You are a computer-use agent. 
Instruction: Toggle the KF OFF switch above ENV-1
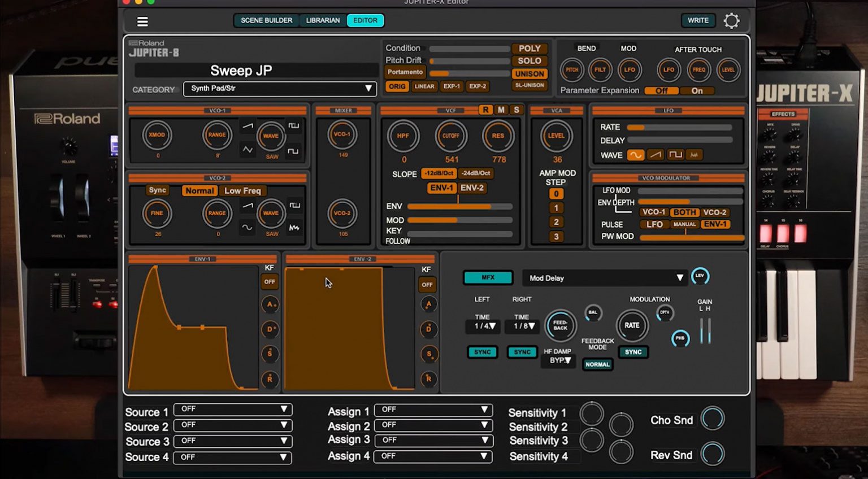pos(270,281)
